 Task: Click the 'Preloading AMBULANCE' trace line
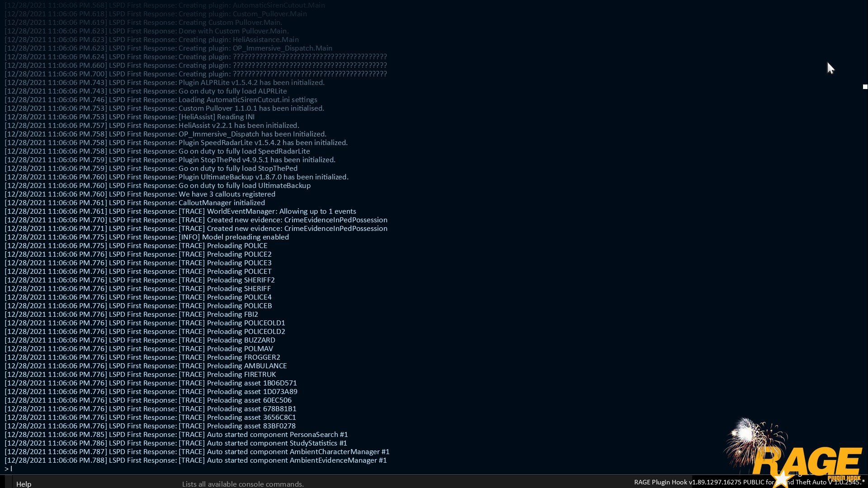point(246,366)
